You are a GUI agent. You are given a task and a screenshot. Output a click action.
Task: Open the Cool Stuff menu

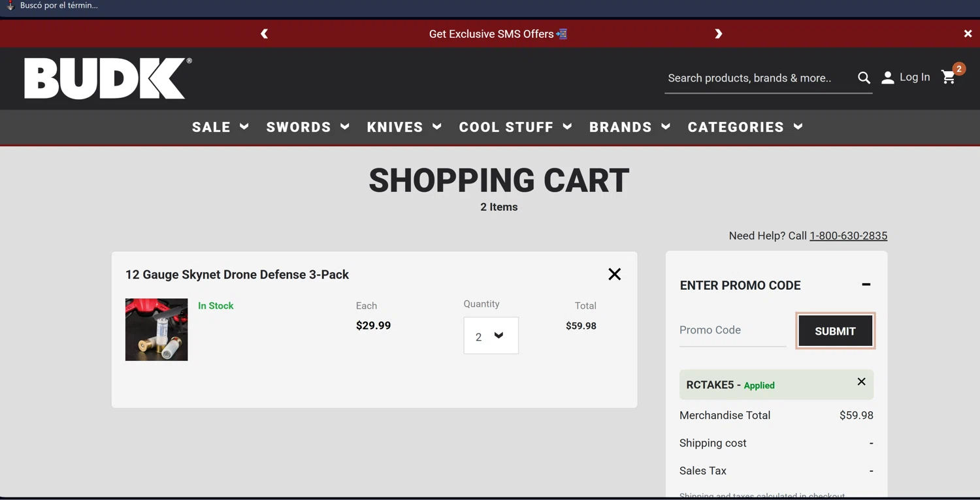(x=515, y=127)
